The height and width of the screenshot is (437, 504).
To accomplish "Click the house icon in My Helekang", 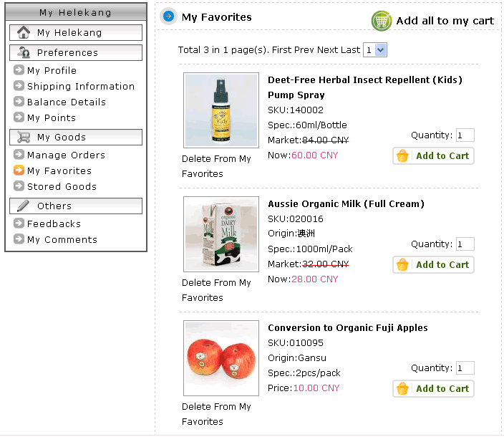I will point(24,32).
